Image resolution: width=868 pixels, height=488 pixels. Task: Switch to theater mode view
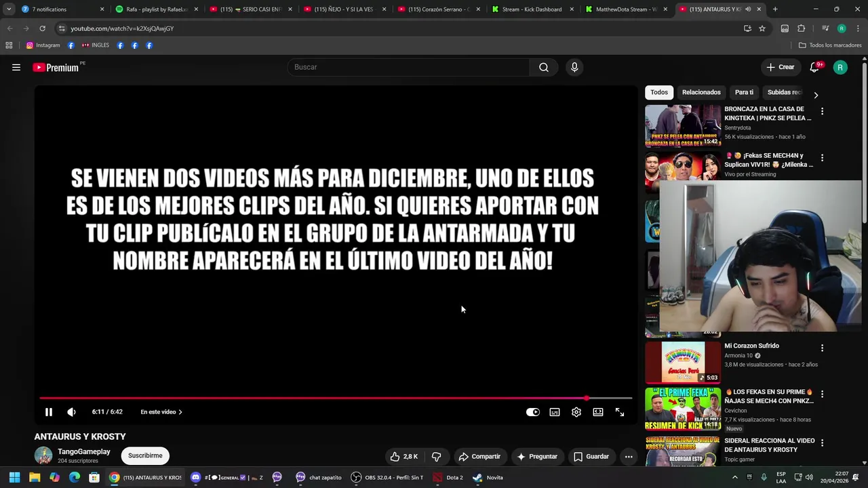pos(598,412)
